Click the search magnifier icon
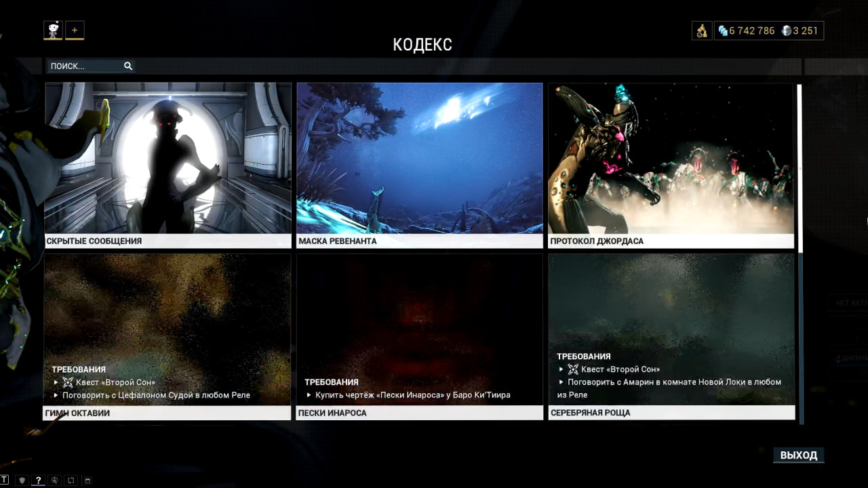The image size is (868, 488). point(127,66)
